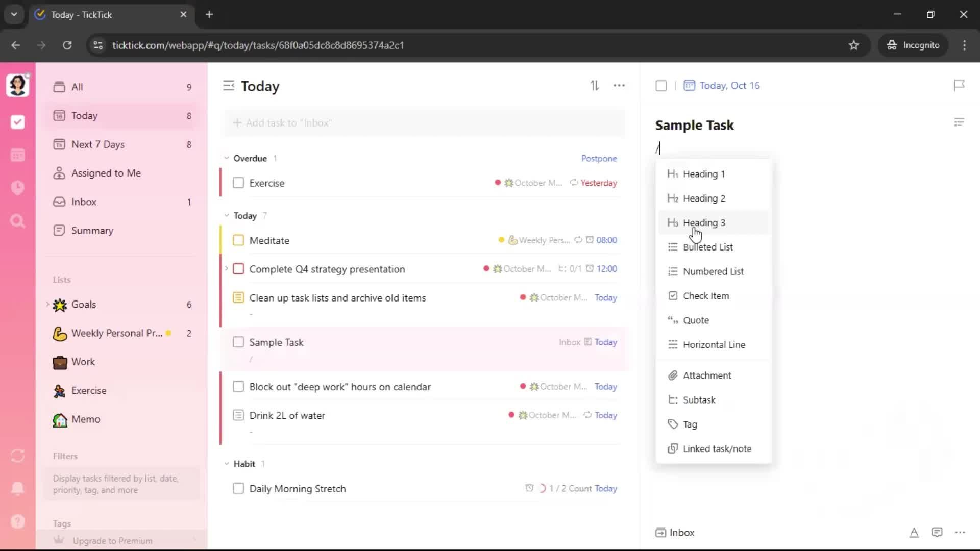
Task: Open the Today, Oct 16 date picker
Action: pyautogui.click(x=729, y=86)
